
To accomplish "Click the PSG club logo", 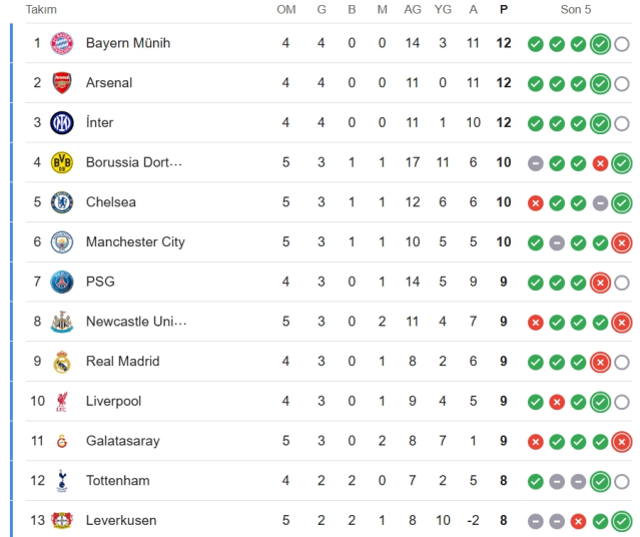I will (x=62, y=282).
